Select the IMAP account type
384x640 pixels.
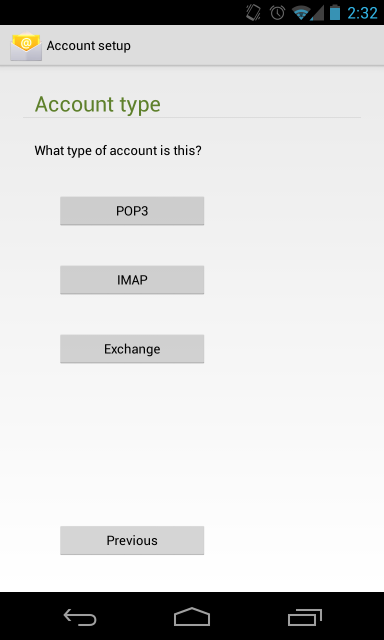point(132,280)
